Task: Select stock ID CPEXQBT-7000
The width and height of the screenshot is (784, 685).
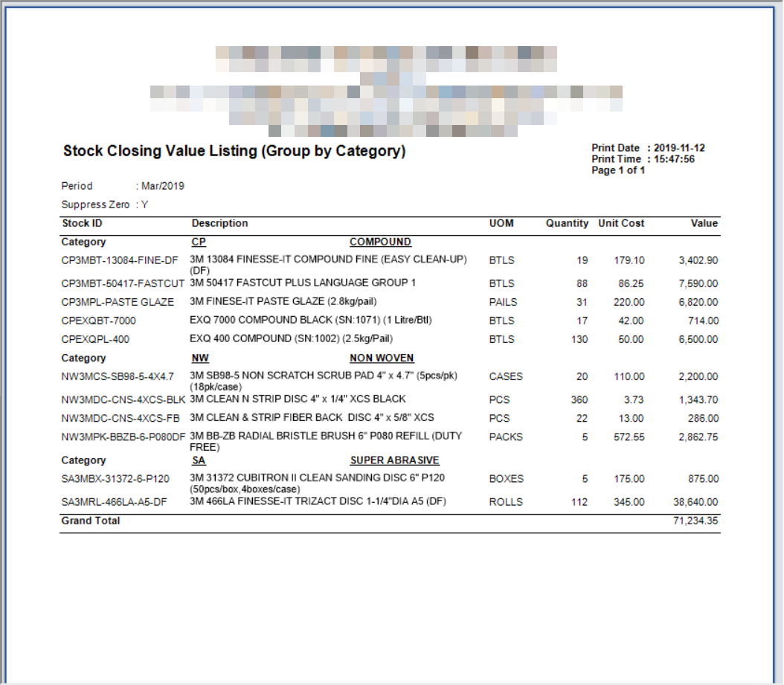Action: pyautogui.click(x=98, y=321)
